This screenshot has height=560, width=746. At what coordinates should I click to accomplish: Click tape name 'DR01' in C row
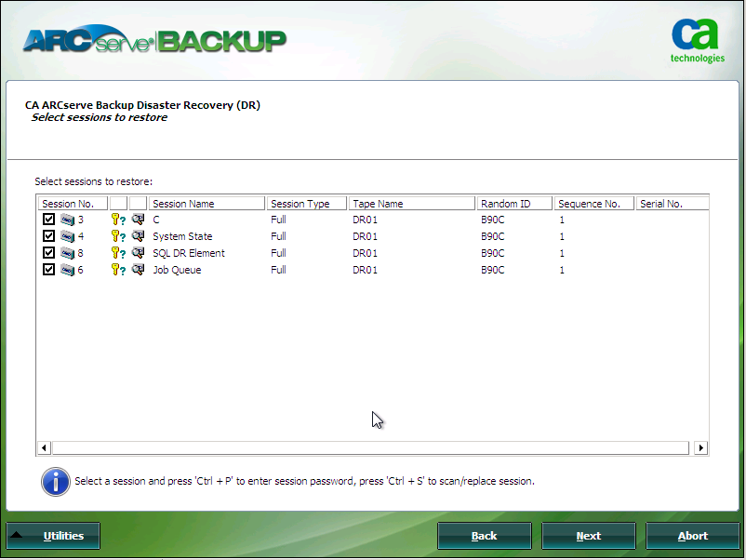pyautogui.click(x=365, y=220)
